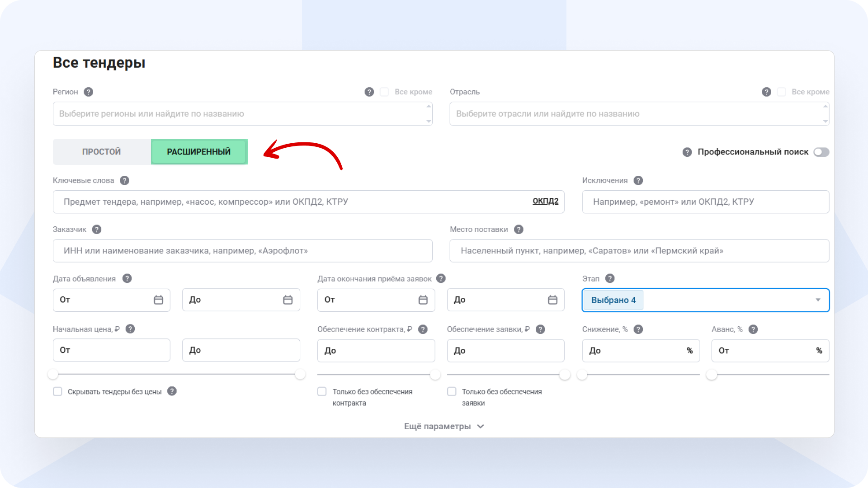Image resolution: width=868 pixels, height=488 pixels.
Task: Check Только без обеспечения контракта
Action: click(x=322, y=391)
